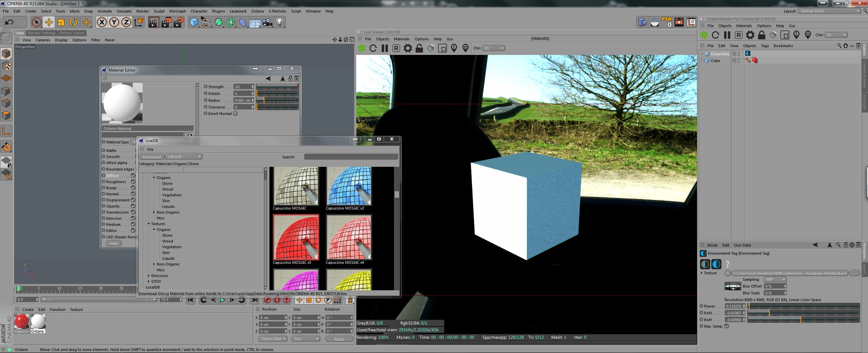The height and width of the screenshot is (353, 868).
Task: Toggle the X axis lock
Action: 101,22
